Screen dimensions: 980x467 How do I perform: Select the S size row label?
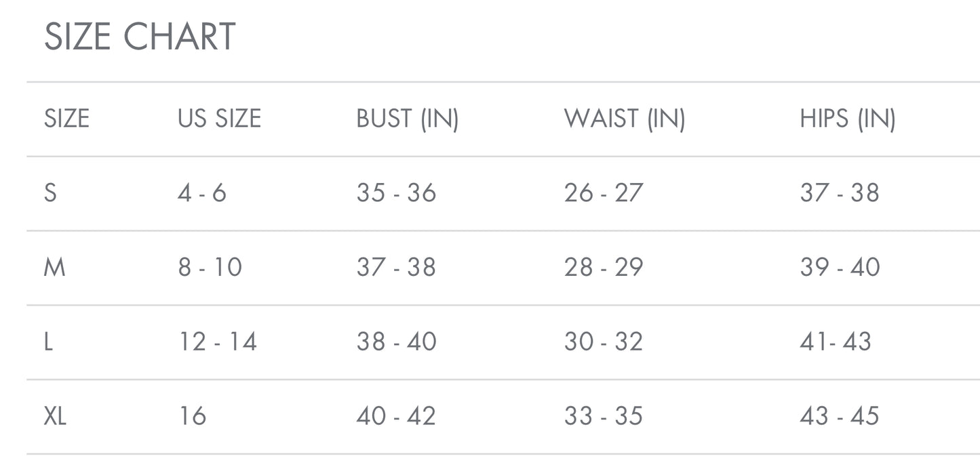[x=51, y=193]
